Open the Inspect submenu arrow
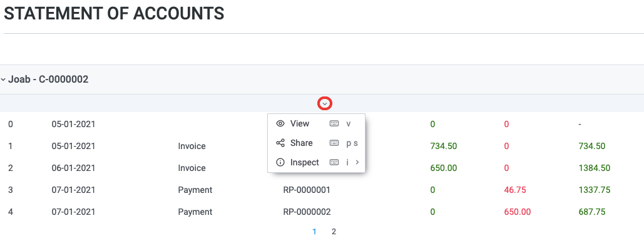This screenshot has width=644, height=243. 357,162
